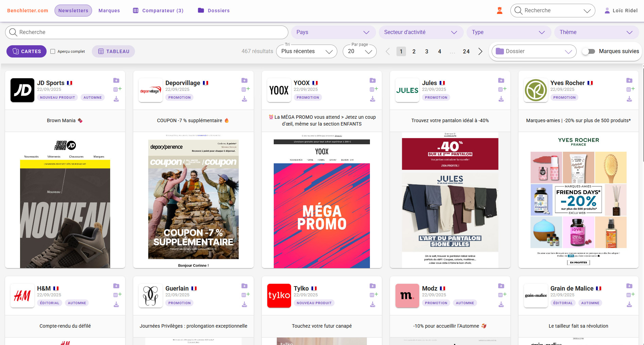Open the Marques tab
This screenshot has width=644, height=345.
(109, 11)
